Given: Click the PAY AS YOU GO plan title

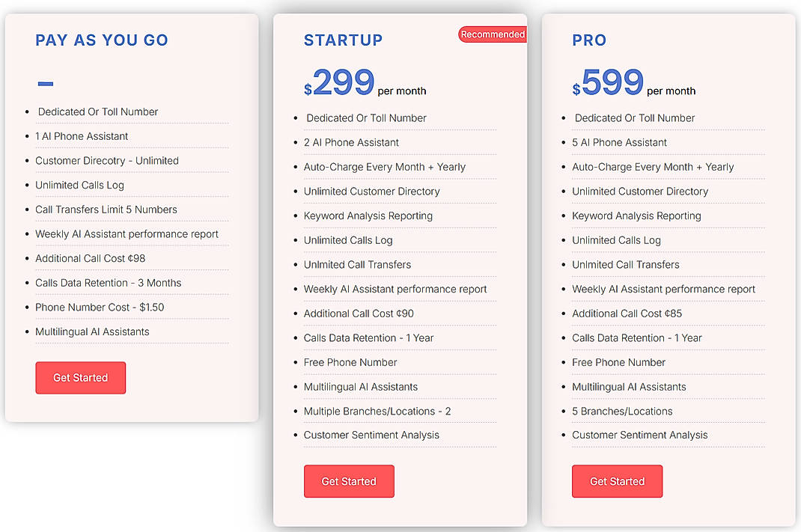Looking at the screenshot, I should pos(102,40).
